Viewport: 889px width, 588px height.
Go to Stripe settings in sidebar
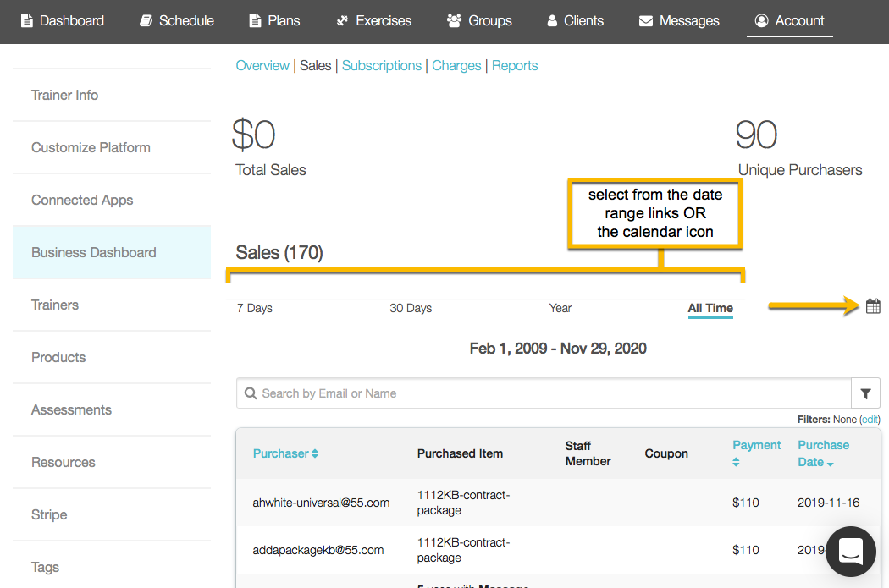(x=49, y=514)
